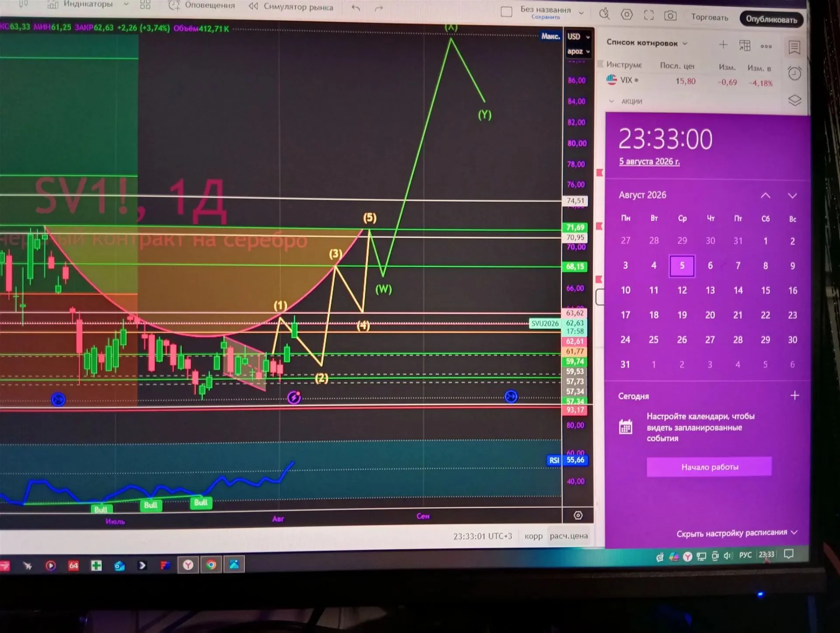Expand the "Без названия" layout dropdown
840x633 pixels.
(x=581, y=13)
